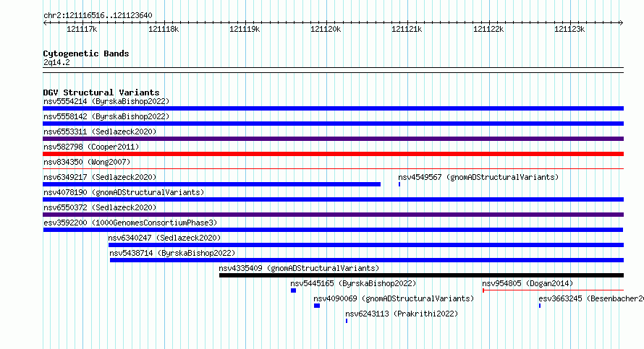Select the esv3592200 blue variant bar
644x349 pixels.
(x=333, y=230)
